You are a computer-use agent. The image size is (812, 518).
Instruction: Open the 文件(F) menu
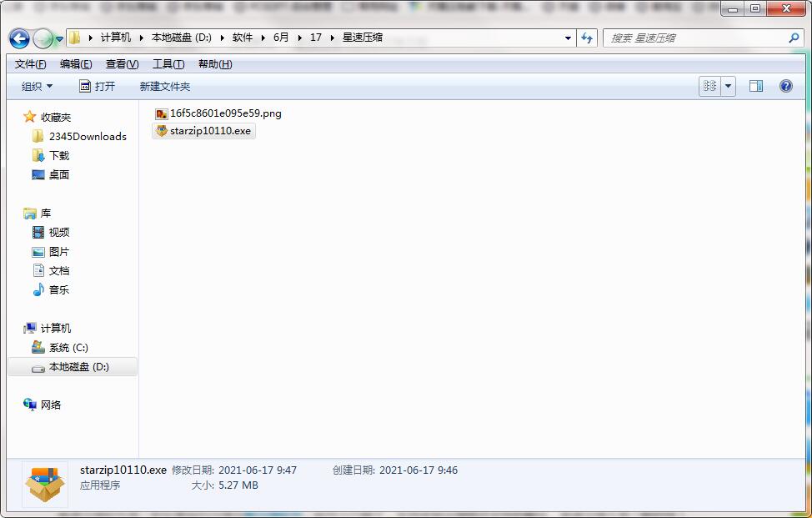[31, 64]
